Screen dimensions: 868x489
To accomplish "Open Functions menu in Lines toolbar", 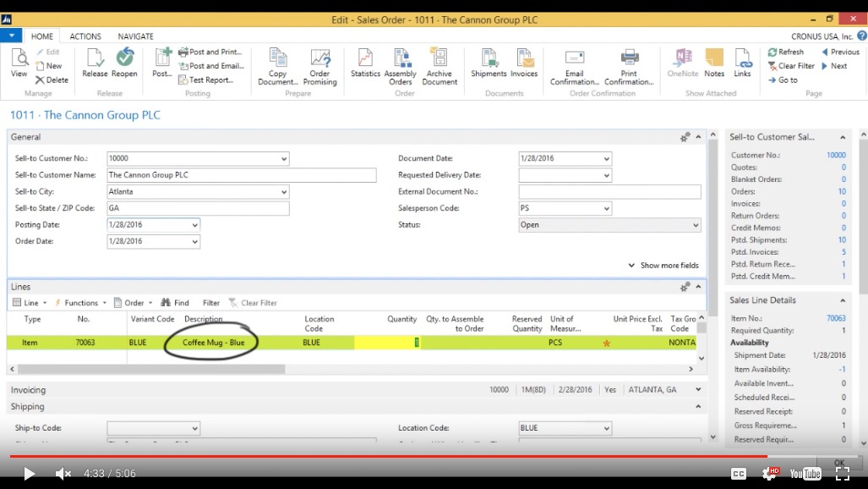I will (x=80, y=303).
